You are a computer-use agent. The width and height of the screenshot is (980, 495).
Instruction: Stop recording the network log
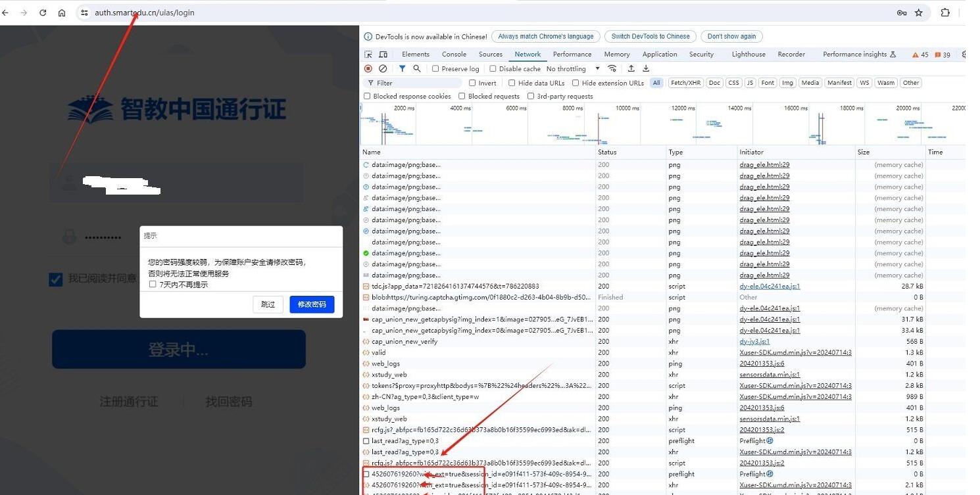point(368,68)
